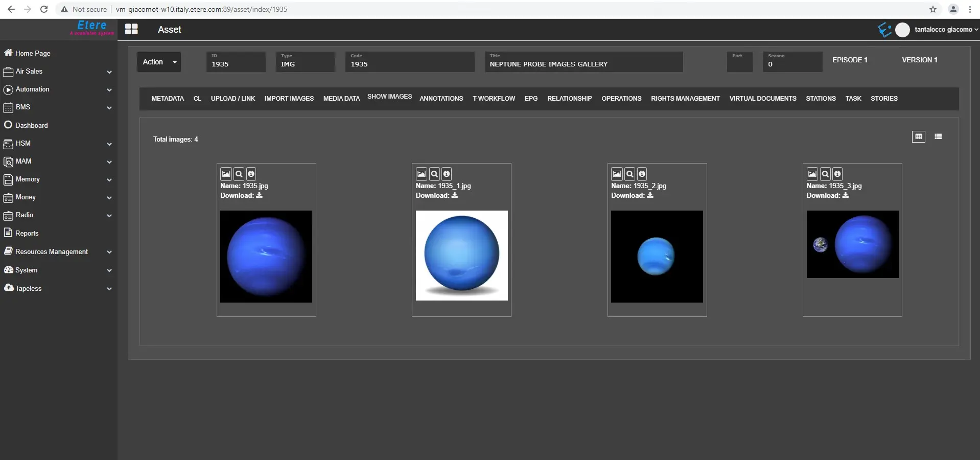
Task: Bookmark this page with the star icon
Action: [932, 9]
